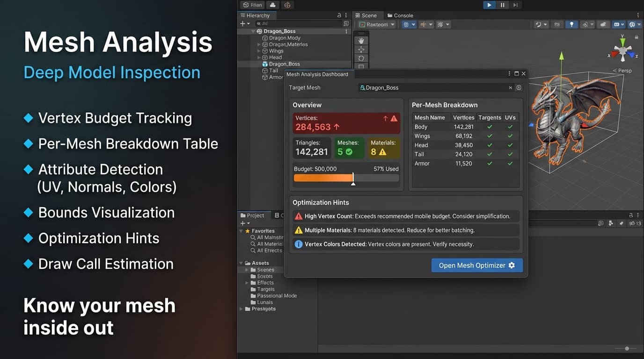This screenshot has width=644, height=359.
Task: Click the UVs checkmark for the Wings mesh
Action: coord(510,136)
